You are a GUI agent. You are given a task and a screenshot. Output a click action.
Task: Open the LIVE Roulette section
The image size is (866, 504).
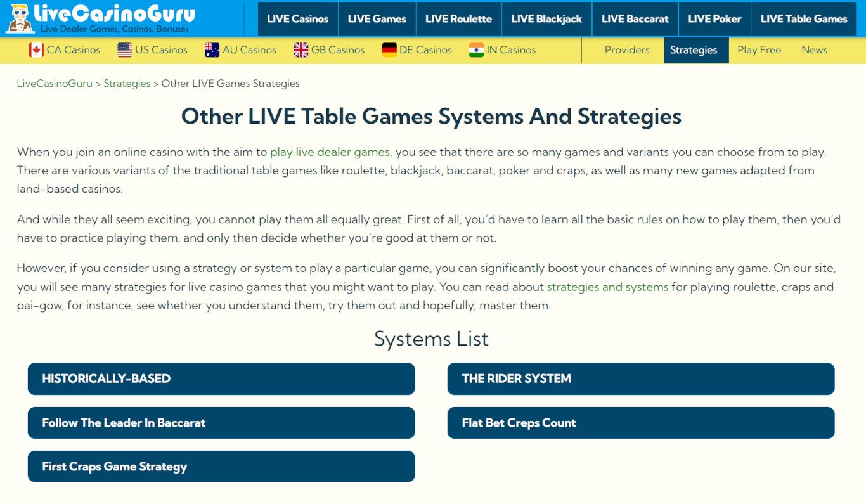click(x=458, y=18)
